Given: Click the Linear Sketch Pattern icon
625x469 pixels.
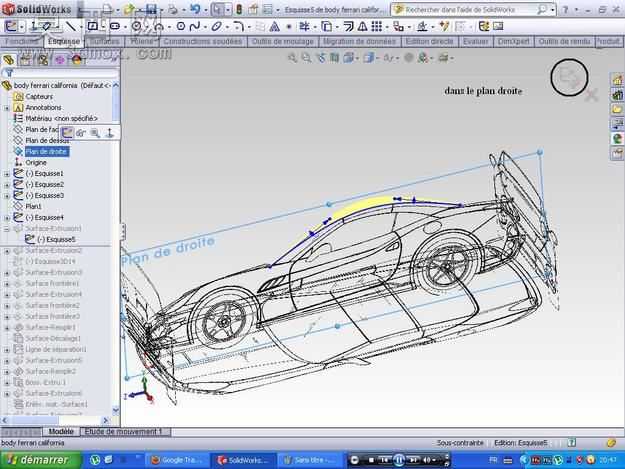Looking at the screenshot, I should pyautogui.click(x=376, y=26).
